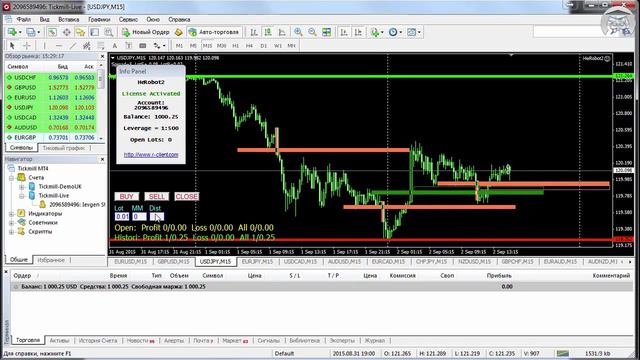Switch to the H1 timeframe
This screenshot has height=360, width=640.
tap(236, 46)
